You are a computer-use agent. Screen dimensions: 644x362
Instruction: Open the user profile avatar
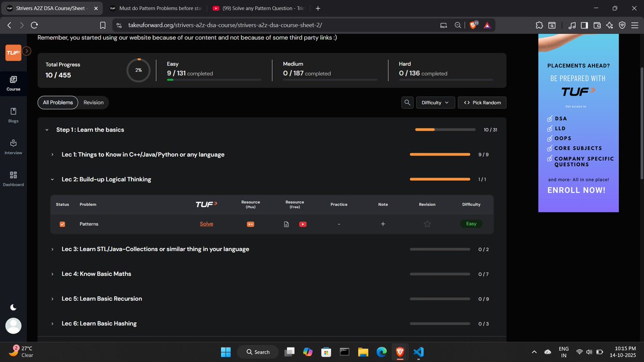tap(13, 326)
